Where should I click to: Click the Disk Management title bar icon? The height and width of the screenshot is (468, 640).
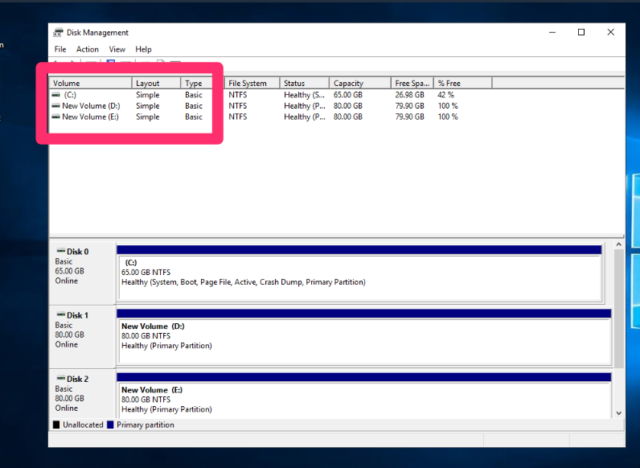tap(58, 33)
